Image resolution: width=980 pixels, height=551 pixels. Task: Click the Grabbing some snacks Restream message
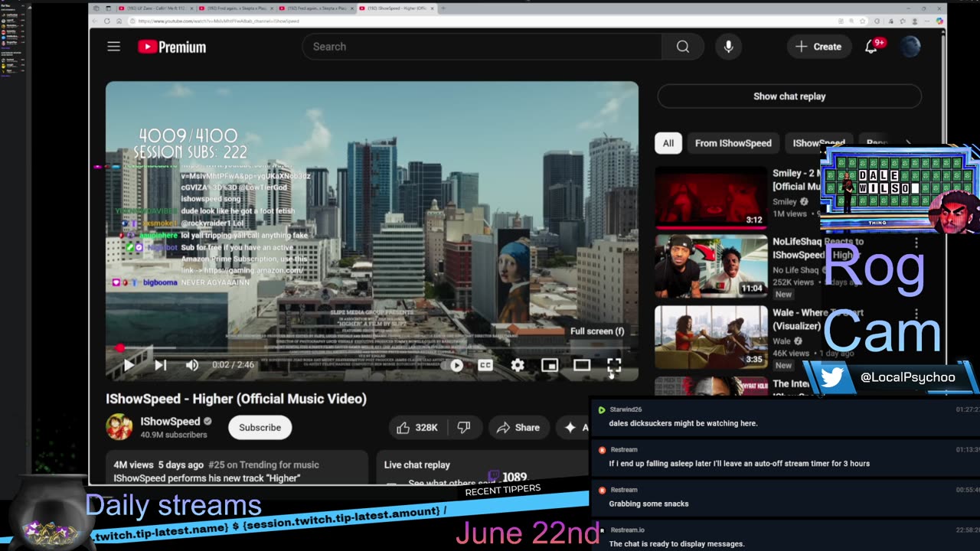tap(648, 504)
